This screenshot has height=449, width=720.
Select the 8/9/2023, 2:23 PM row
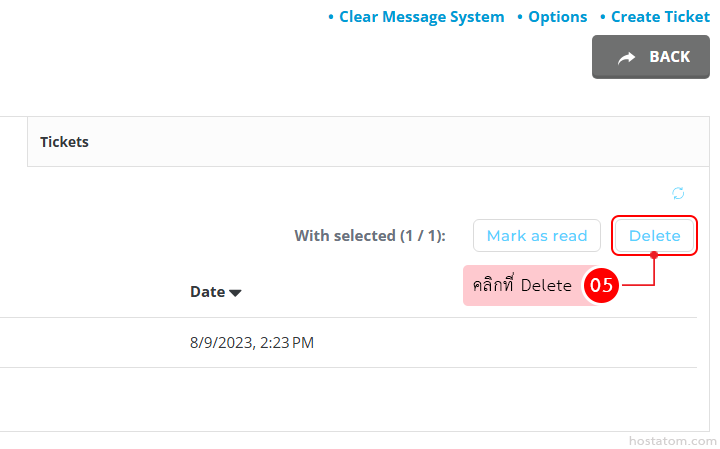251,343
